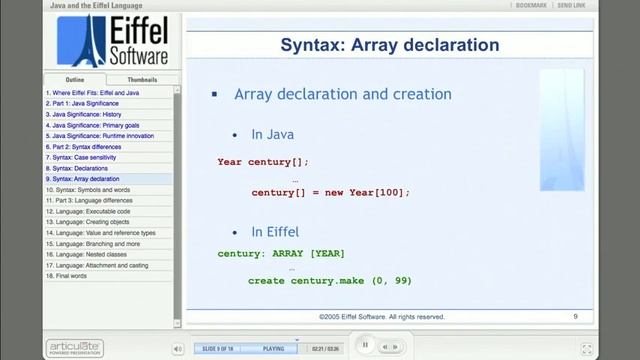Image resolution: width=640 pixels, height=360 pixels.
Task: Click the elapsed time display
Action: click(325, 349)
